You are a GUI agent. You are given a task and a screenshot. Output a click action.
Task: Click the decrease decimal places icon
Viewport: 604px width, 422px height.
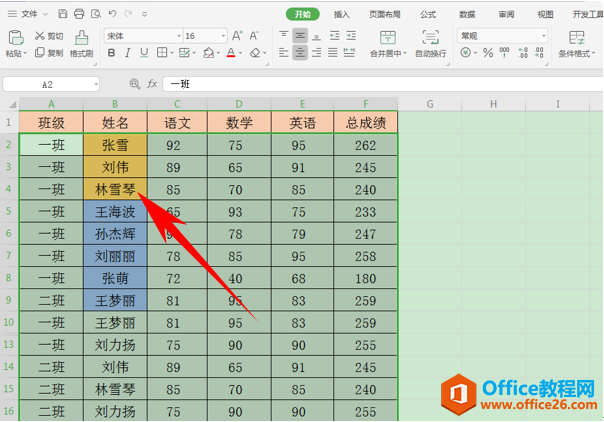pyautogui.click(x=539, y=53)
